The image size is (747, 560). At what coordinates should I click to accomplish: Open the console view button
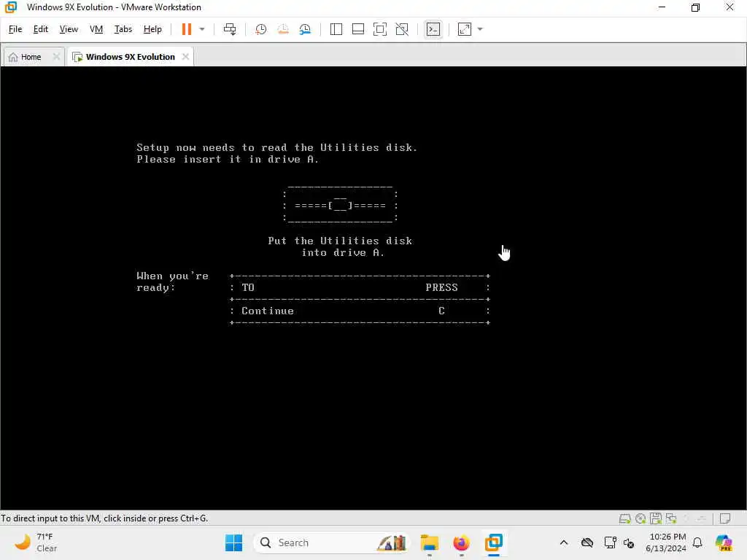click(x=433, y=29)
